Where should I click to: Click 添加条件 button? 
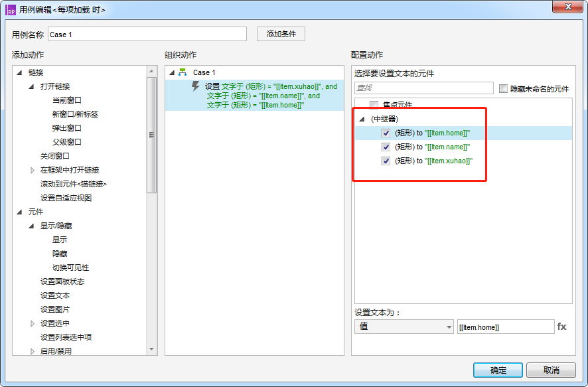(x=281, y=34)
